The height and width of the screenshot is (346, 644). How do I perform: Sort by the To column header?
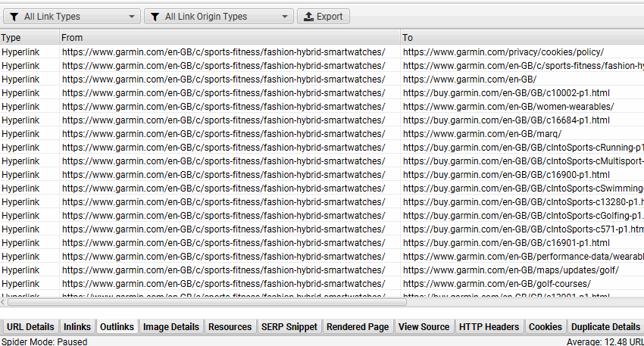pyautogui.click(x=521, y=37)
